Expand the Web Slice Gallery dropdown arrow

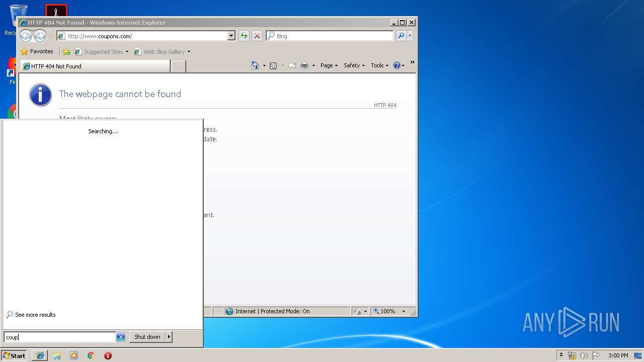tap(189, 51)
